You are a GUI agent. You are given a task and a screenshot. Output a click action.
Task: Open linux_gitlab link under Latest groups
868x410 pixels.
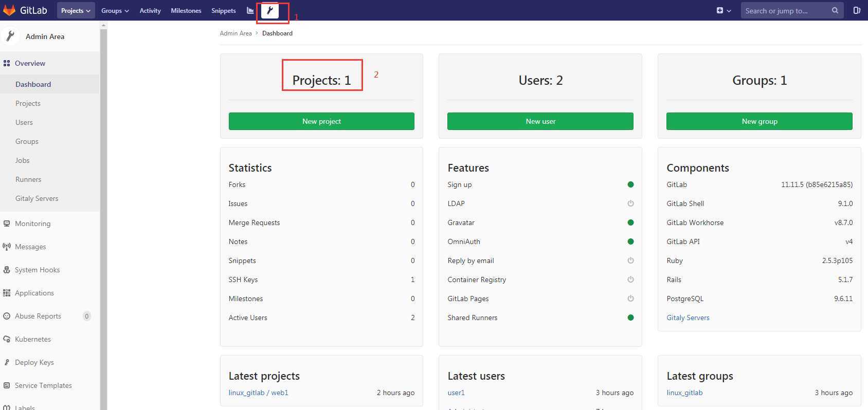tap(684, 393)
